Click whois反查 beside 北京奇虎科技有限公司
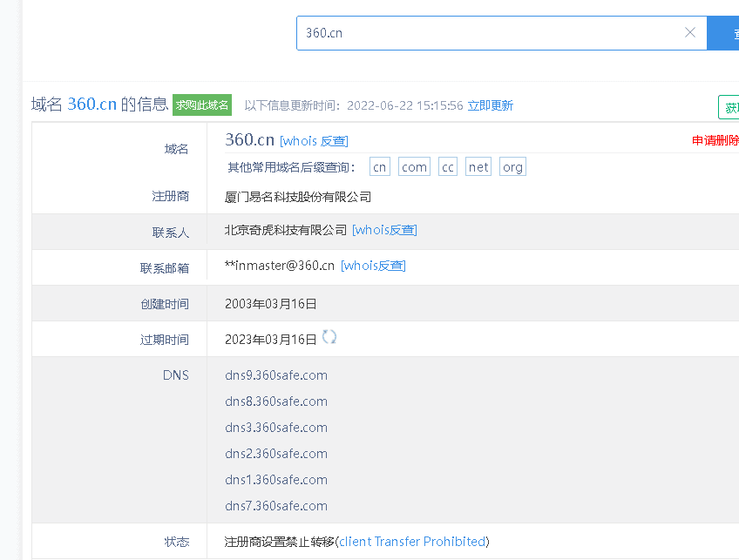 click(x=384, y=230)
